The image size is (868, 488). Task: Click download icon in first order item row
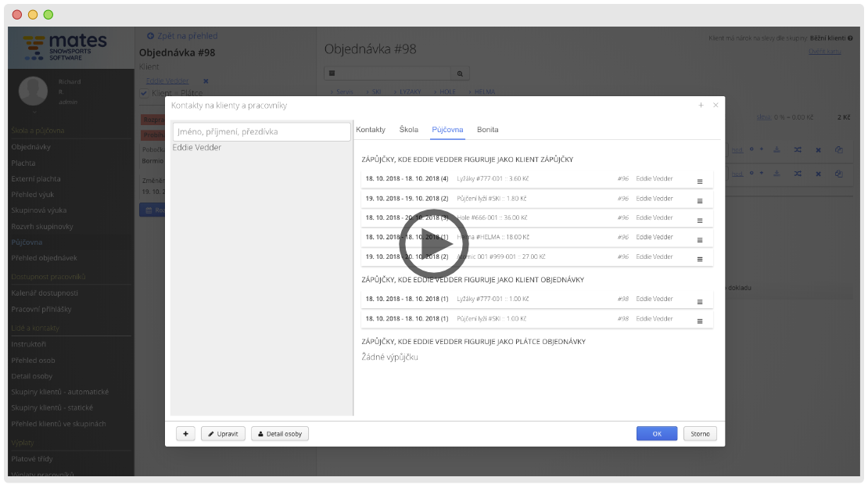pyautogui.click(x=777, y=149)
